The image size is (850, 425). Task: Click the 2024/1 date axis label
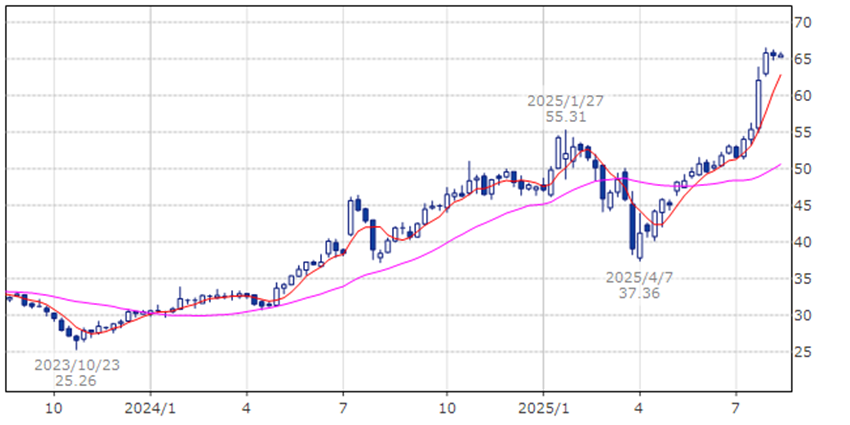point(151,407)
